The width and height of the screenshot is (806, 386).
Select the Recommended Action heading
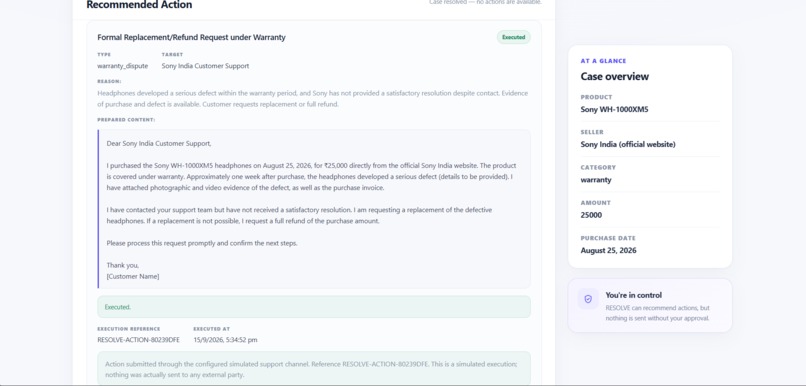pos(139,5)
